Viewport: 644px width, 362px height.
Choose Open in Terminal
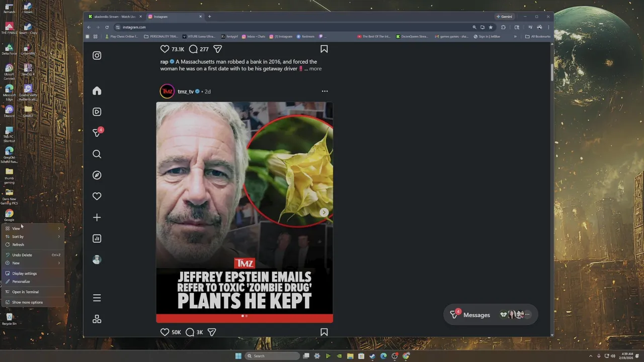coord(33,292)
